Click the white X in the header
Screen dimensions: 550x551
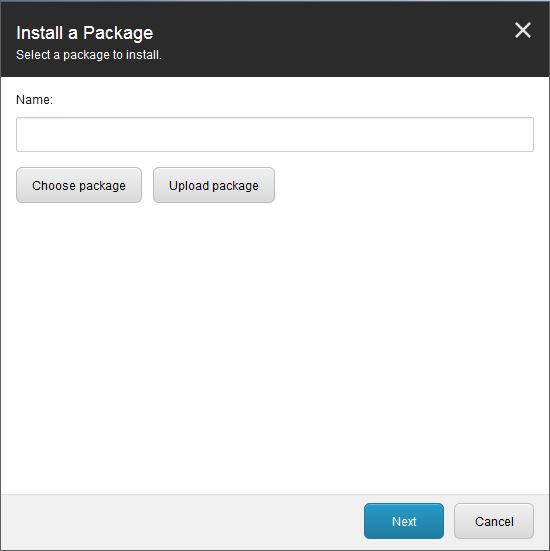pos(523,30)
